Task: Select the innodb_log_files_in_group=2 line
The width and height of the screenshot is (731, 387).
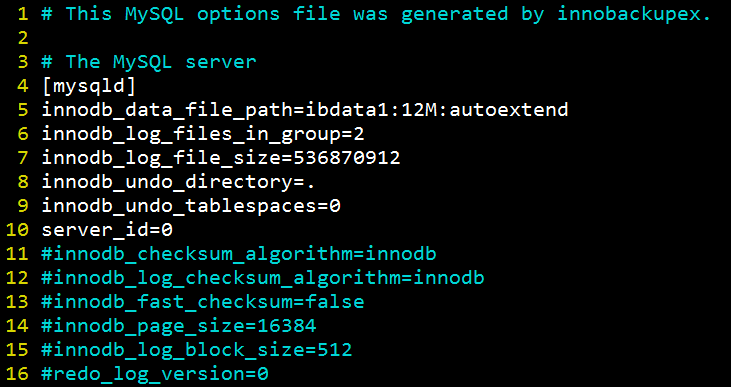Action: click(203, 134)
